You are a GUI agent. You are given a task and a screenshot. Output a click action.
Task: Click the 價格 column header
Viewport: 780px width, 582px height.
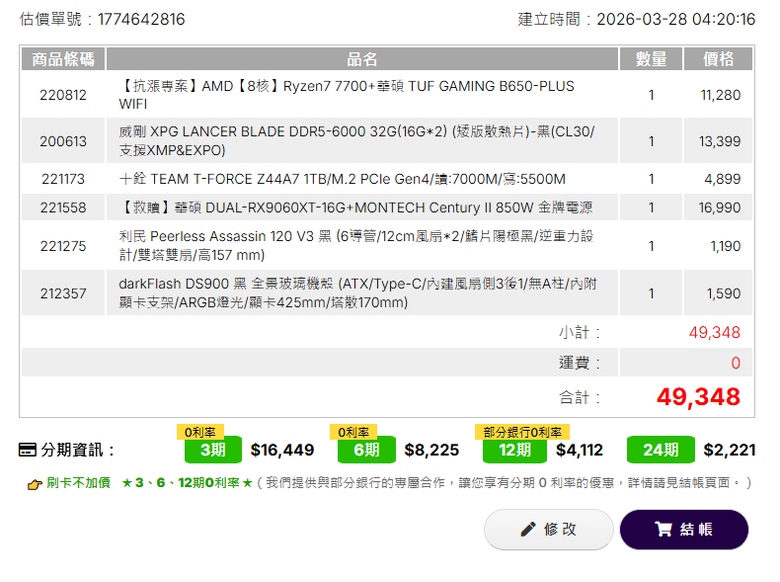coord(718,59)
